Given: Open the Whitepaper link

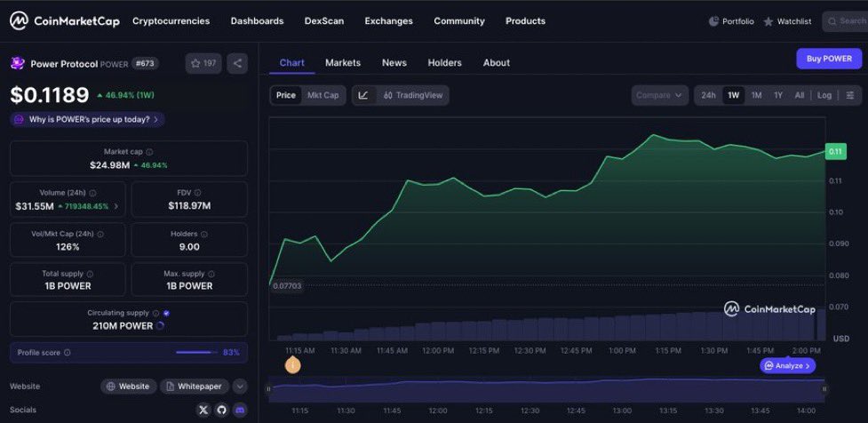Looking at the screenshot, I should tap(195, 387).
